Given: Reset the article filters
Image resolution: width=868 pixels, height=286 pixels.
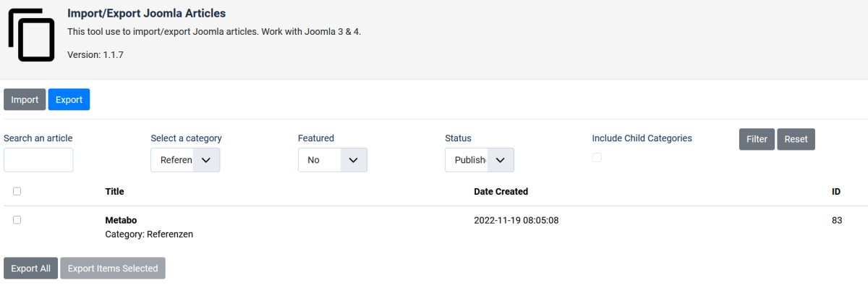Looking at the screenshot, I should [x=796, y=139].
